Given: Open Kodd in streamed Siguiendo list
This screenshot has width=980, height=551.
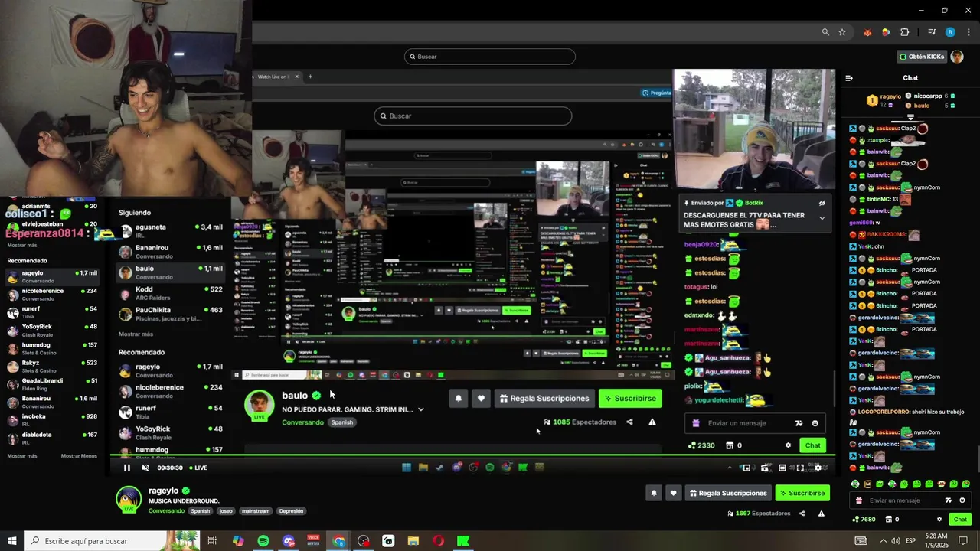Looking at the screenshot, I should pos(171,293).
